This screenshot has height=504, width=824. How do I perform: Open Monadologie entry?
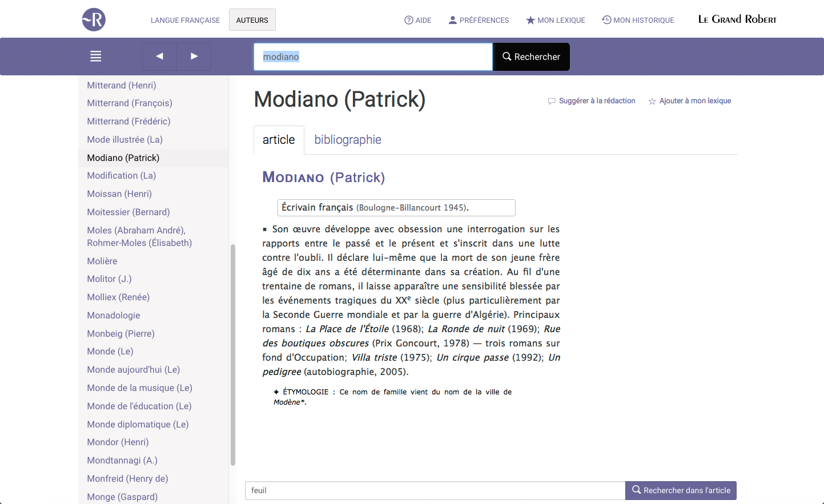pyautogui.click(x=114, y=315)
